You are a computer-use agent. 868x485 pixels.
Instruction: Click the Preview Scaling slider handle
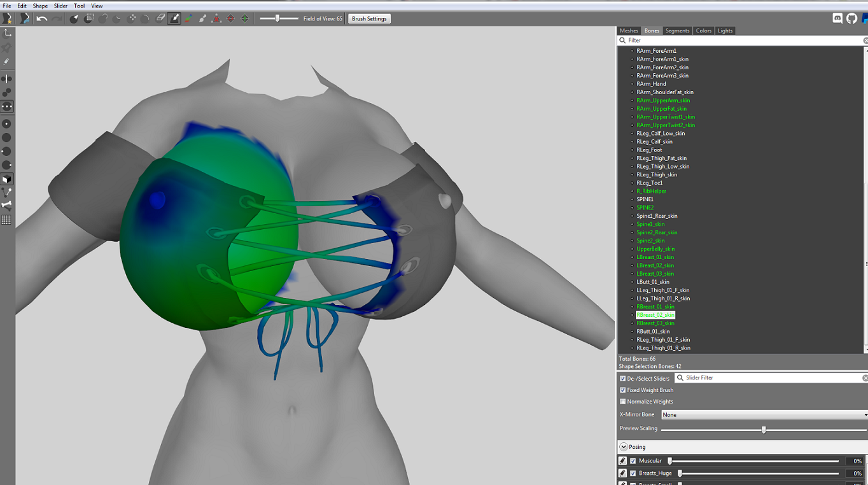coord(764,430)
